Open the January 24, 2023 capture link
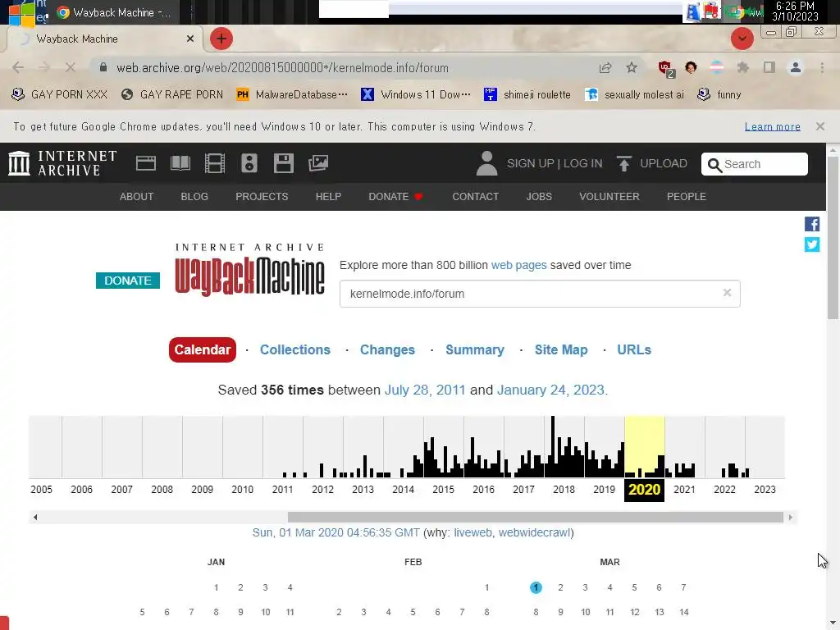Viewport: 840px width, 630px height. click(x=550, y=390)
